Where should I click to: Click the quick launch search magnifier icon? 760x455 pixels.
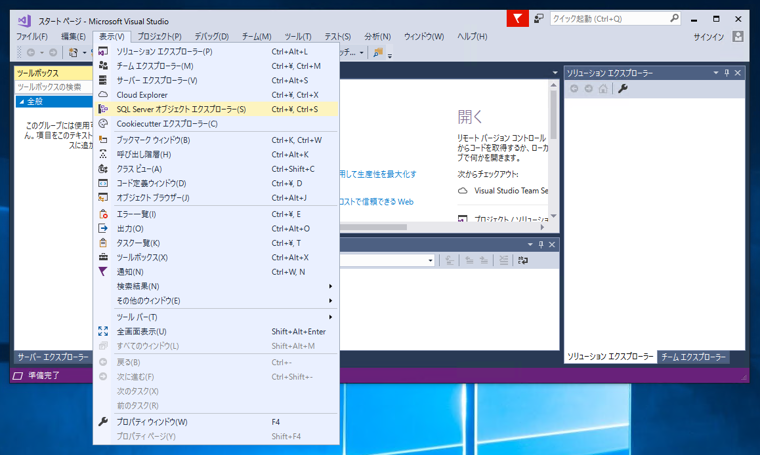tap(674, 18)
